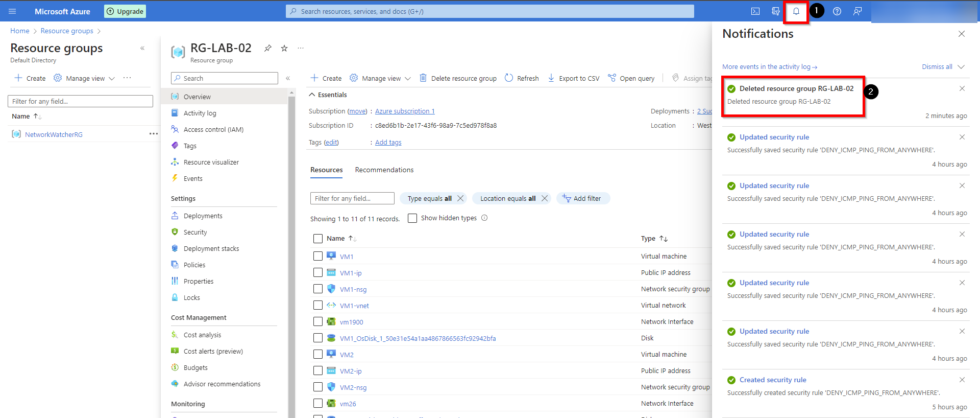Remove the Type equals all filter
Screen dimensions: 980x418
coord(460,198)
